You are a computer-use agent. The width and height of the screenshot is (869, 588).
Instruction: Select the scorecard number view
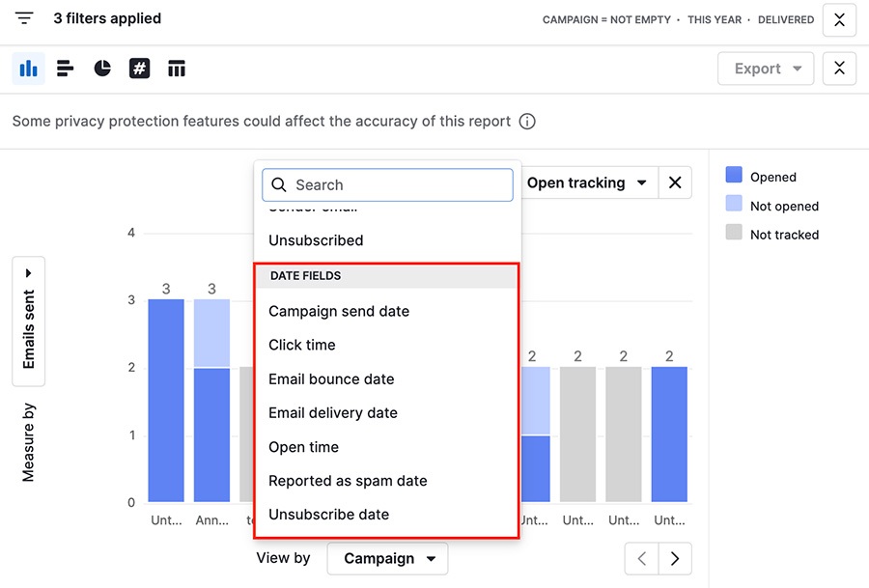point(140,69)
